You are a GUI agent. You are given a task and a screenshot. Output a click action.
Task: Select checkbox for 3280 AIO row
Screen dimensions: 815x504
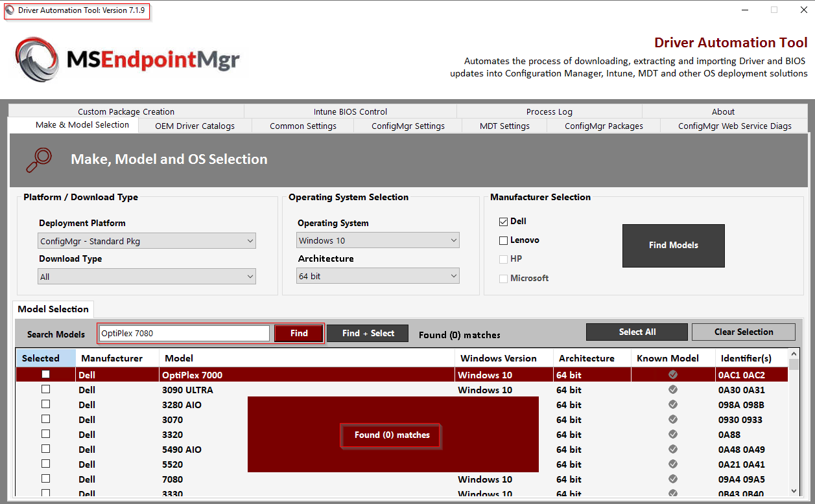[45, 404]
